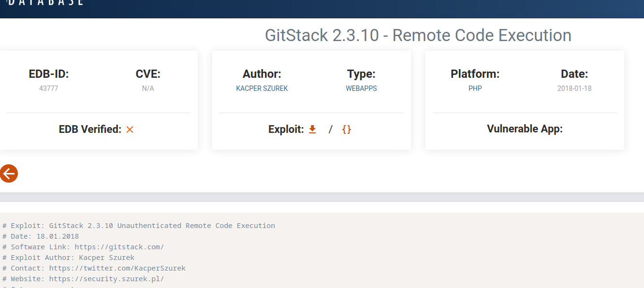Select the EDB-ID number 43777

[49, 88]
